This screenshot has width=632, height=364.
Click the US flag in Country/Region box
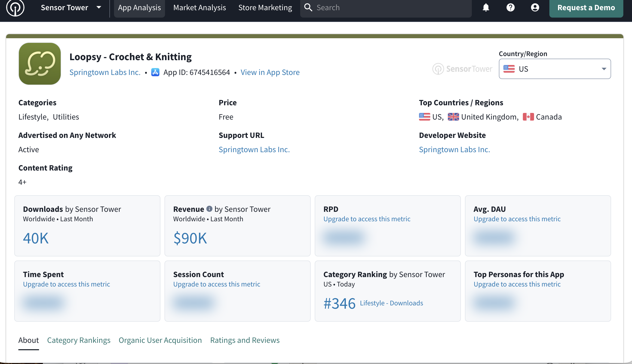point(509,69)
